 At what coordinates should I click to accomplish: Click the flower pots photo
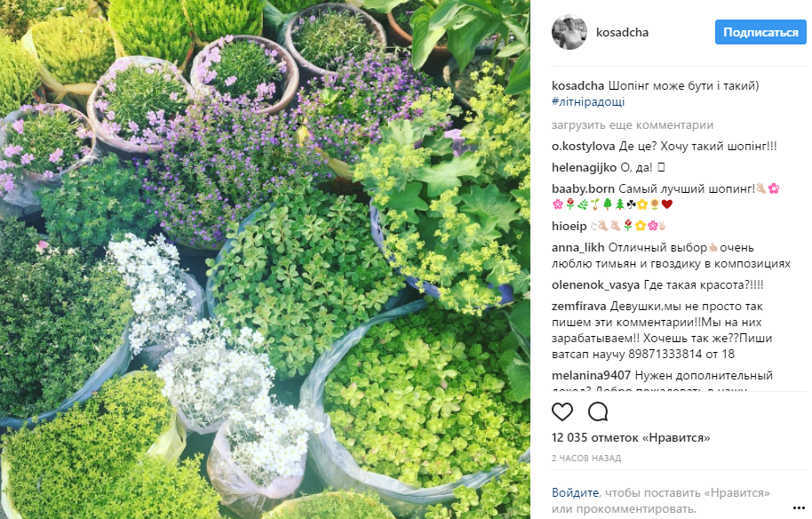[265, 259]
